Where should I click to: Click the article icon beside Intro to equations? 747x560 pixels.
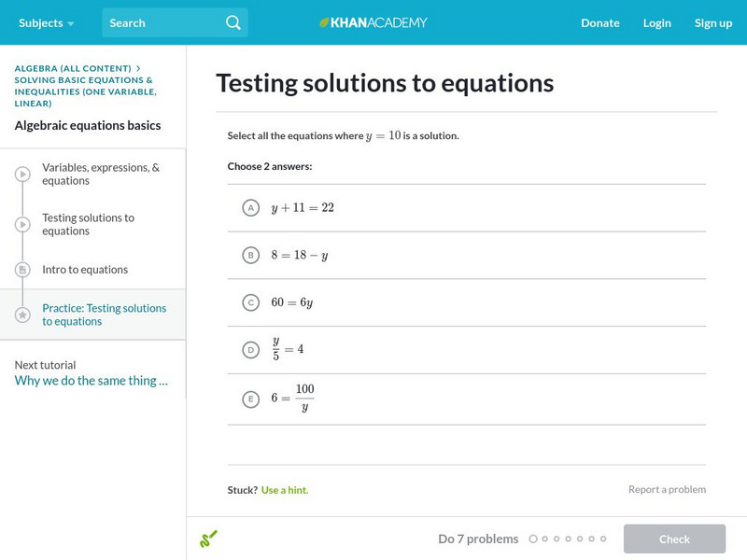[x=22, y=270]
